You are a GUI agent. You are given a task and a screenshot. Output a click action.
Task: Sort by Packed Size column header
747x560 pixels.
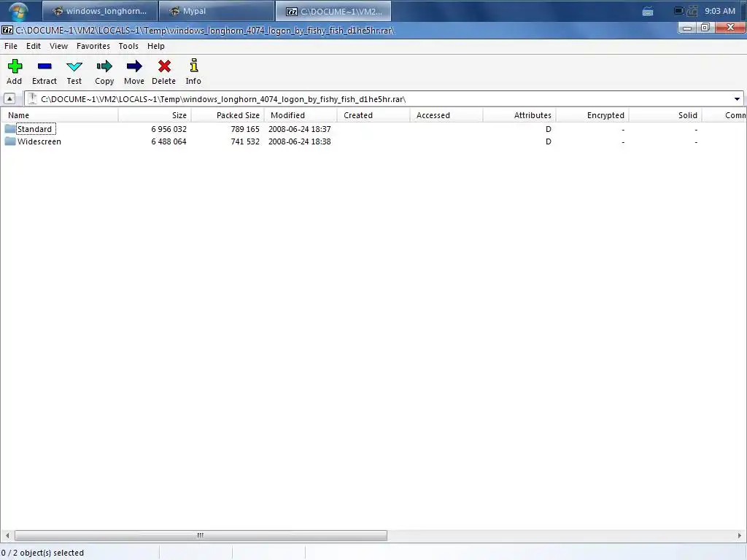(228, 115)
